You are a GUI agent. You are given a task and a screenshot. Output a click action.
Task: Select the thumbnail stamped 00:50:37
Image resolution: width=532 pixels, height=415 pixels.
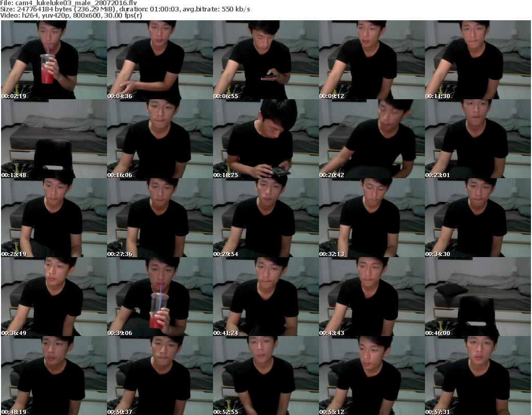(160, 376)
